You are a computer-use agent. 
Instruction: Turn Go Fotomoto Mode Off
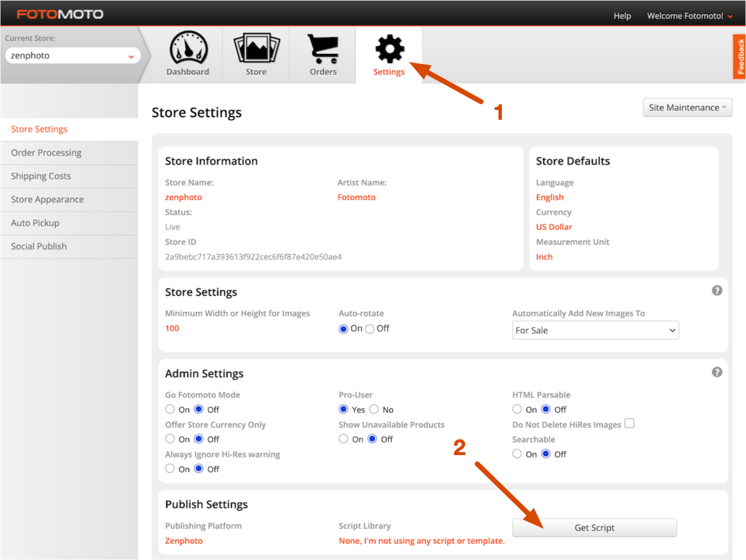199,409
